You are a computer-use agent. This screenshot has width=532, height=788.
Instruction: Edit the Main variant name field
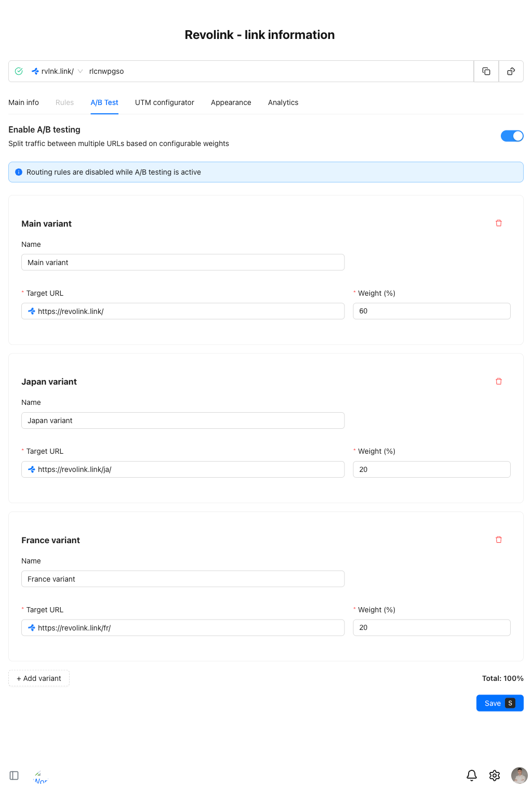tap(183, 262)
